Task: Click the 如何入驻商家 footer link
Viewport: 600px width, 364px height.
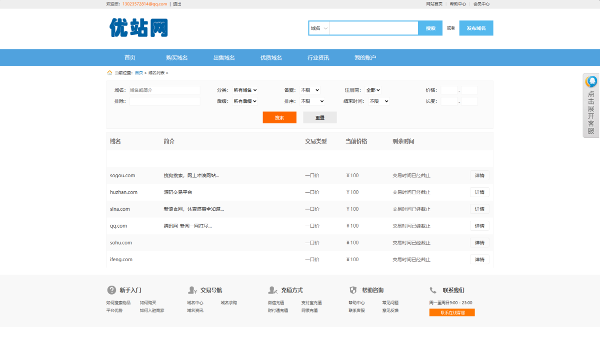Action: 152,311
